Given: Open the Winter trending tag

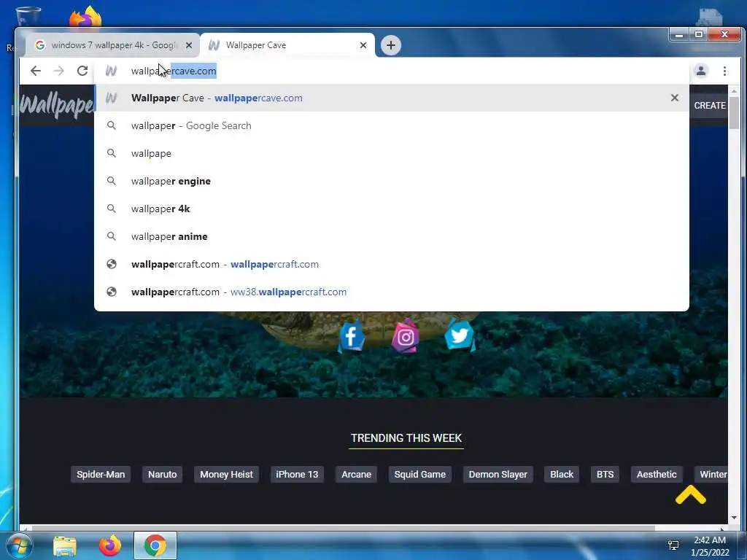Looking at the screenshot, I should pyautogui.click(x=711, y=474).
